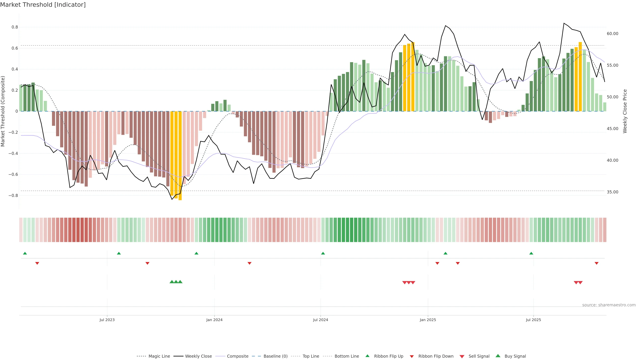Viewport: 644px width, 362px height.
Task: Click the Ribbon Flip Down legend triangle icon
Action: click(412, 356)
